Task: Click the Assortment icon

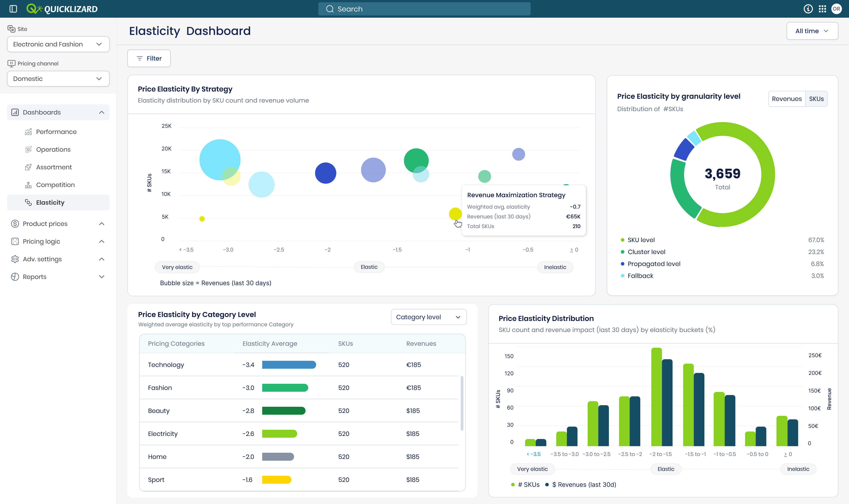Action: (28, 167)
